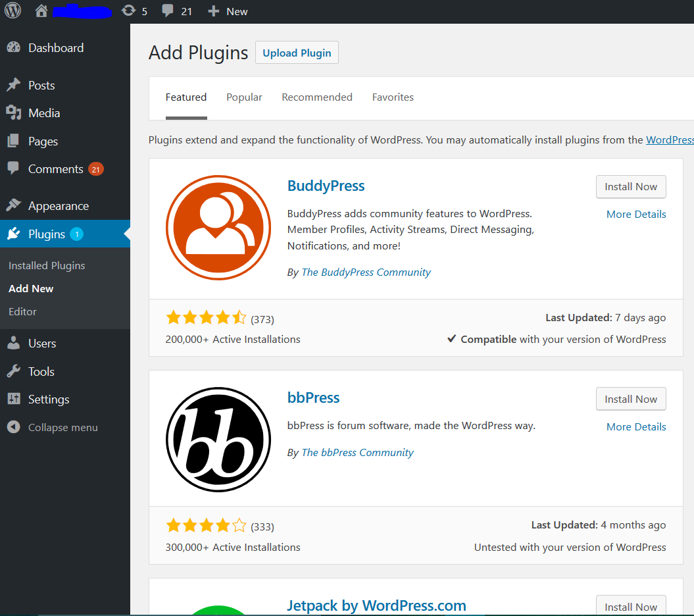Click the Media library icon
The height and width of the screenshot is (616, 694).
click(14, 113)
